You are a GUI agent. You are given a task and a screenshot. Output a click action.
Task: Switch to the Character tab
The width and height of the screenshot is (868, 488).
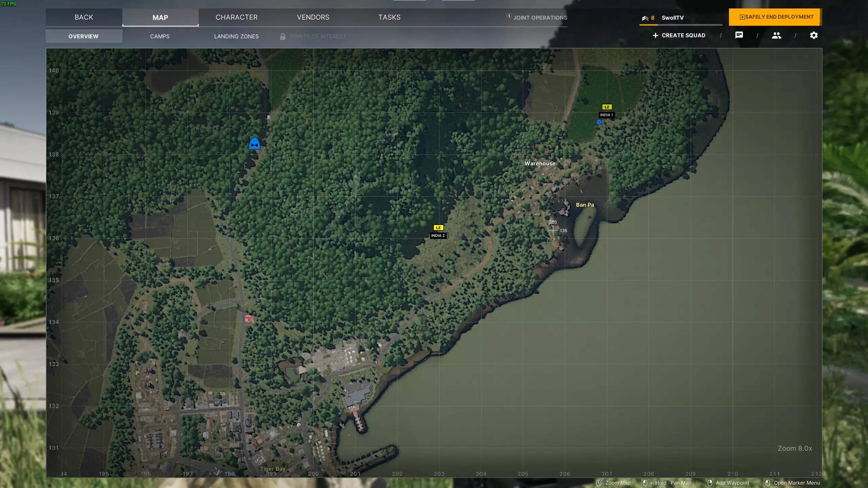[x=237, y=17]
